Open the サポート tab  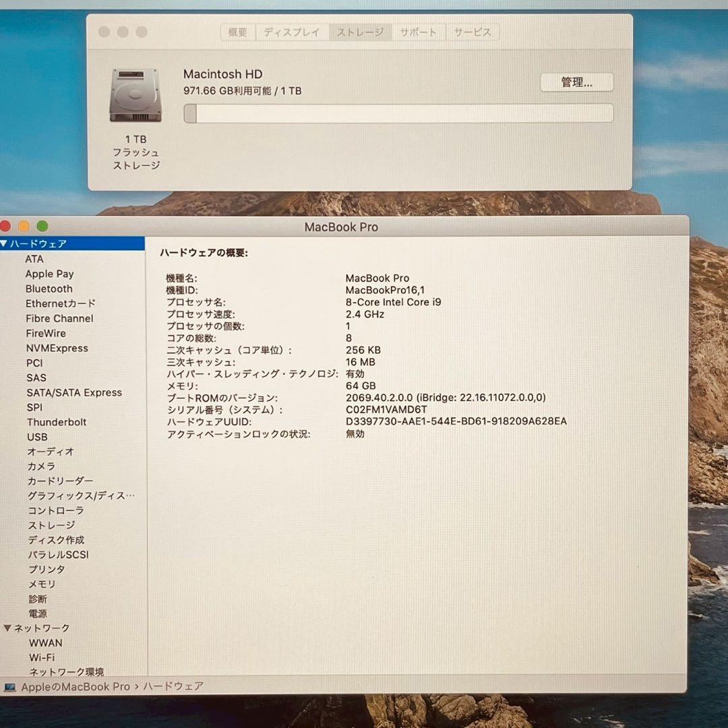418,32
